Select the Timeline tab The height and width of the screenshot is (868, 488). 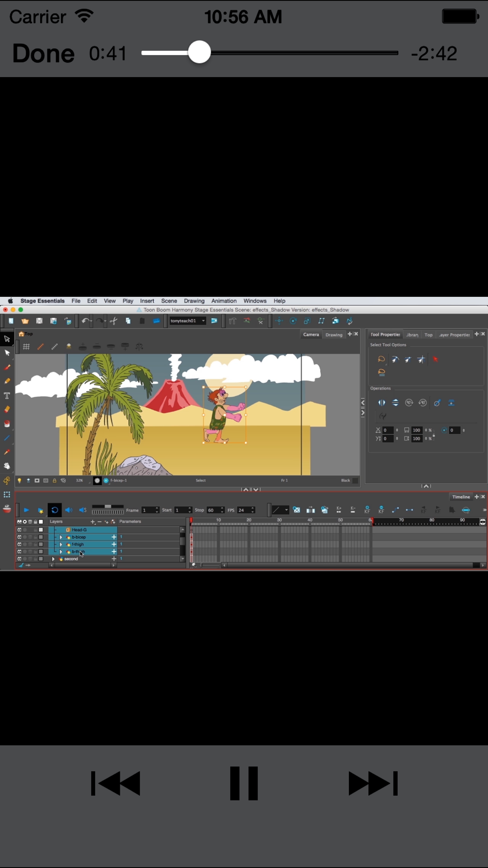[461, 496]
